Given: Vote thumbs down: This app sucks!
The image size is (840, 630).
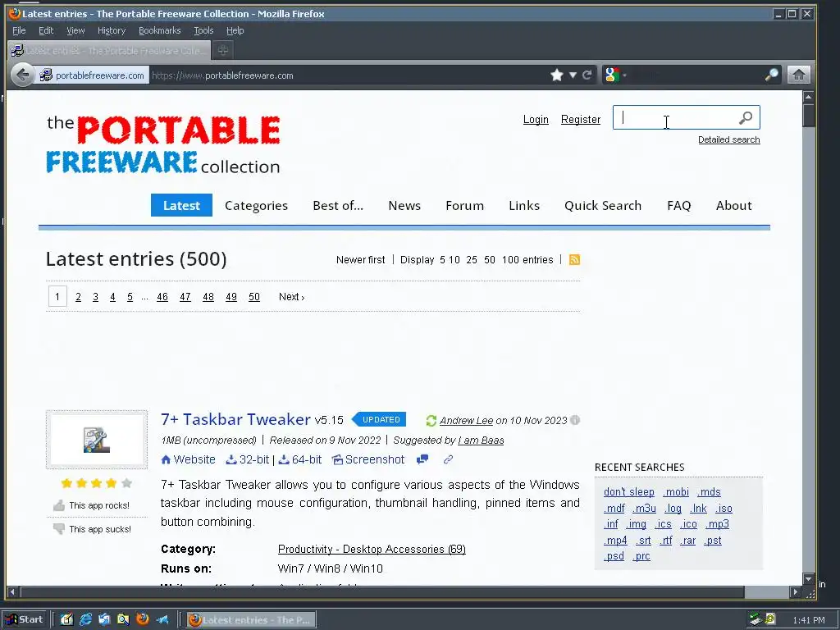Looking at the screenshot, I should (x=92, y=529).
